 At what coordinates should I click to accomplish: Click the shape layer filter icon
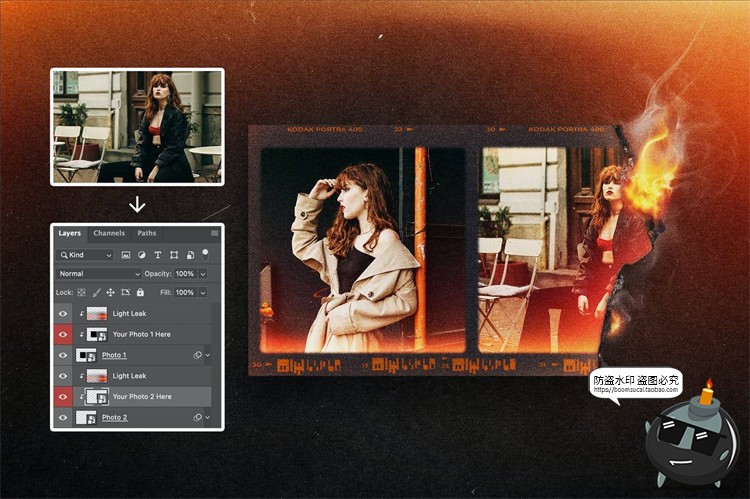pos(174,255)
